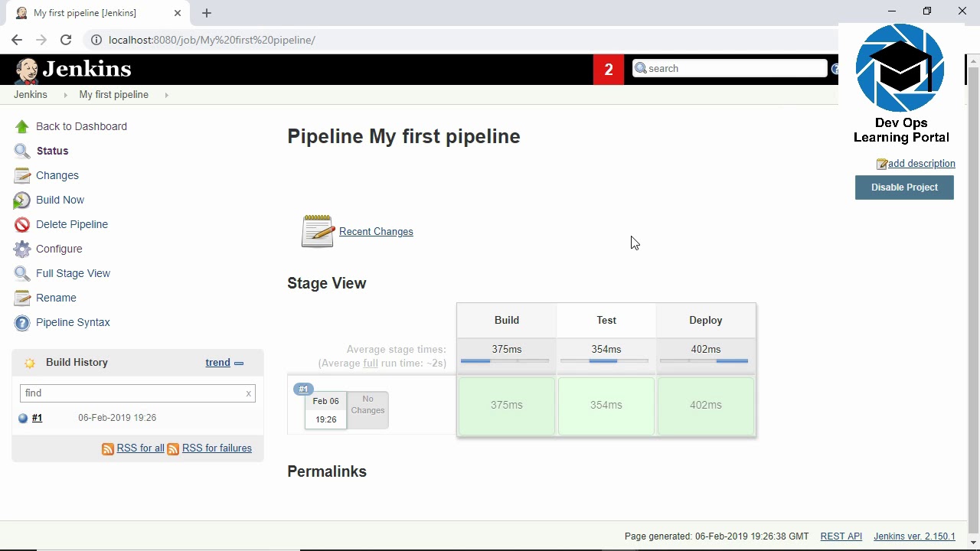Click the Jenkins breadcrumb link
The height and width of the screenshot is (551, 980).
coord(31,95)
